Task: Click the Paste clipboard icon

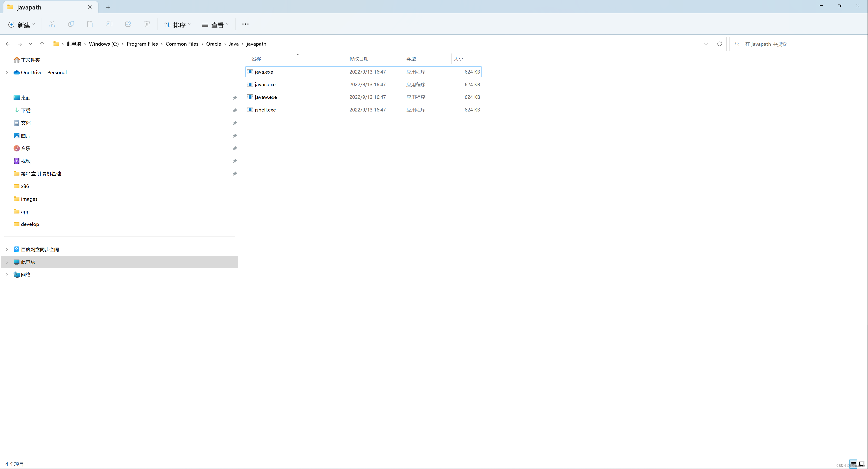Action: click(90, 24)
